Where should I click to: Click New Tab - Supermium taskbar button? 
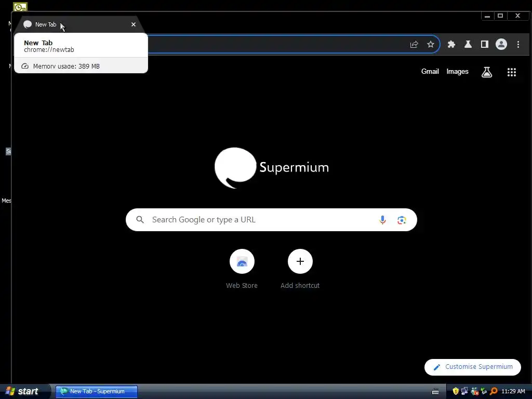(x=96, y=391)
